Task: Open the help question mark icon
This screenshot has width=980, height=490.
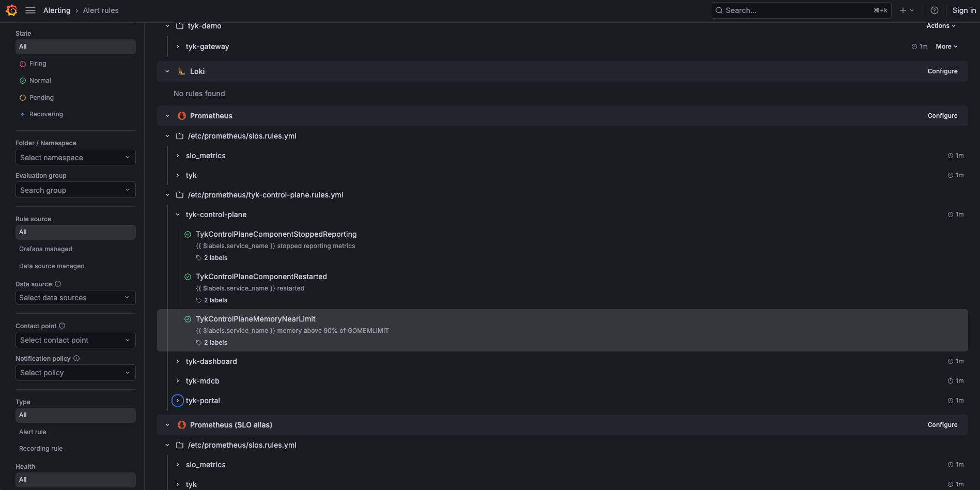Action: click(x=934, y=10)
